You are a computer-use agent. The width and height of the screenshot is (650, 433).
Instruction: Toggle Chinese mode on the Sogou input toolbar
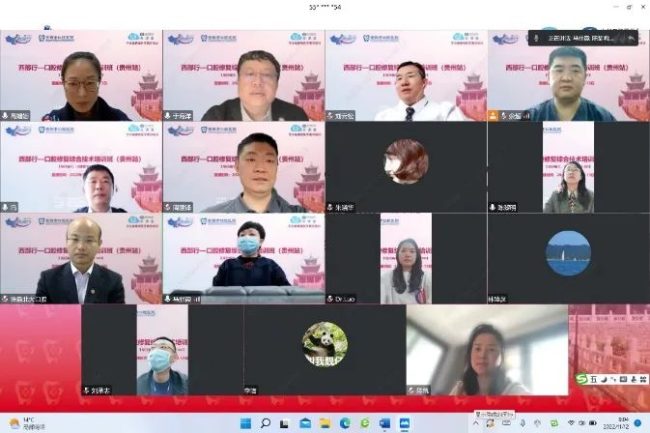pyautogui.click(x=595, y=379)
